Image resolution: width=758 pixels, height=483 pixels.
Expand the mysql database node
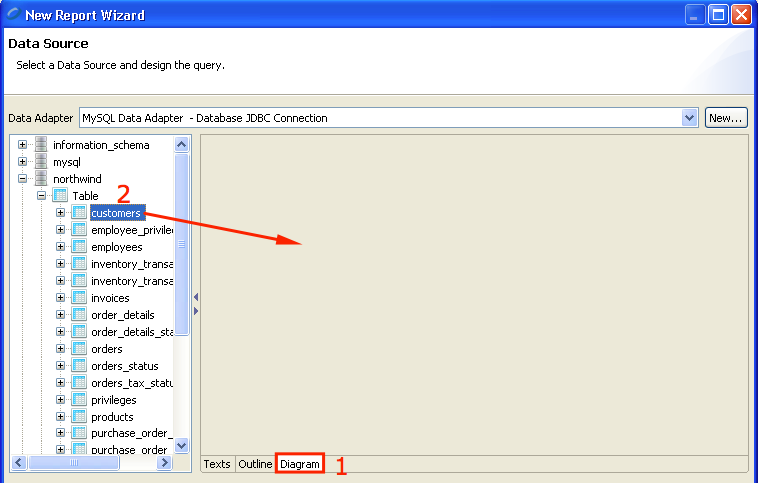22,161
